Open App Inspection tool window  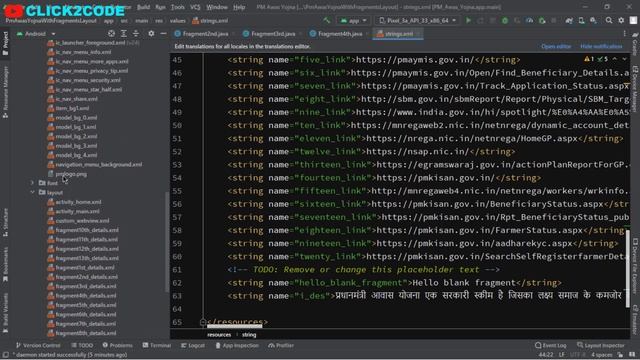237,345
